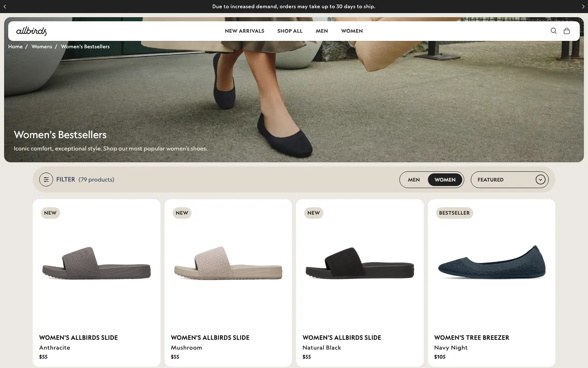View Navy Night Tree Breezer image
Screen dimensions: 588x368
click(x=492, y=263)
